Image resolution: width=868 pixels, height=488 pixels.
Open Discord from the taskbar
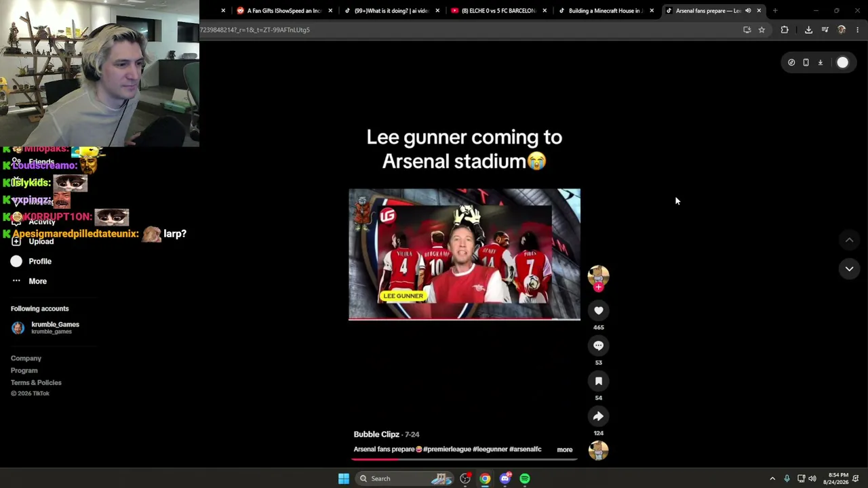[505, 479]
